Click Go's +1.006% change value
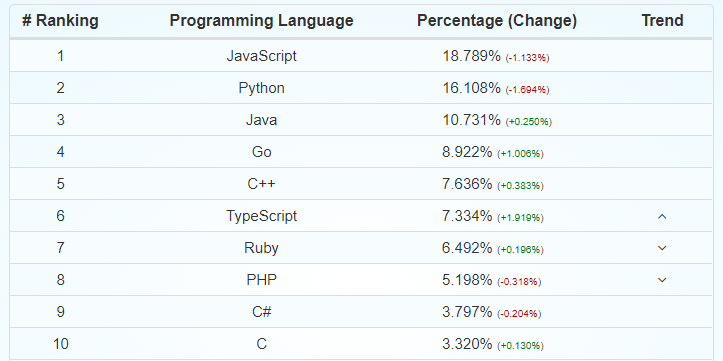 [x=521, y=154]
